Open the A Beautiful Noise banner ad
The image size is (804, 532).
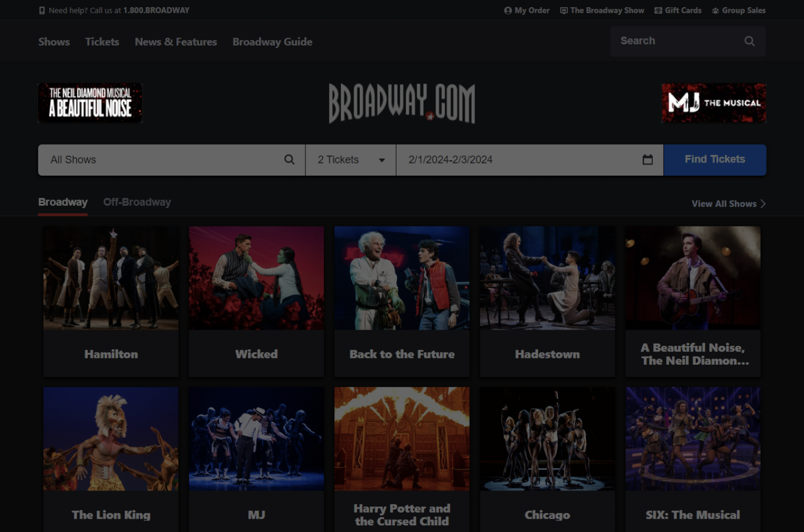pyautogui.click(x=90, y=103)
